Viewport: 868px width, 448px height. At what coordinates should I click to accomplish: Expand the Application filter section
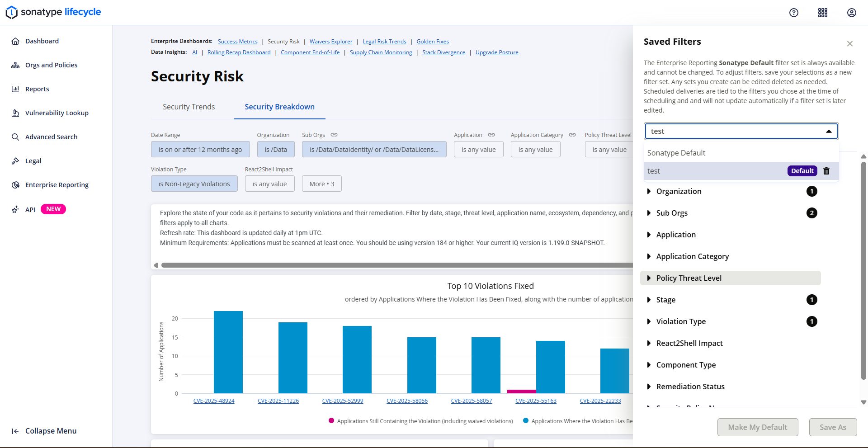pyautogui.click(x=731, y=235)
